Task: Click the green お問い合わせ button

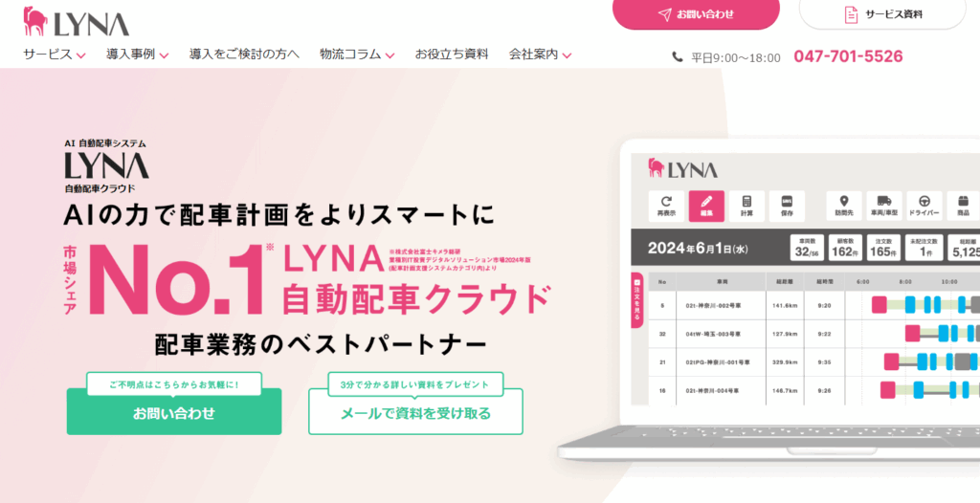Action: pyautogui.click(x=174, y=411)
